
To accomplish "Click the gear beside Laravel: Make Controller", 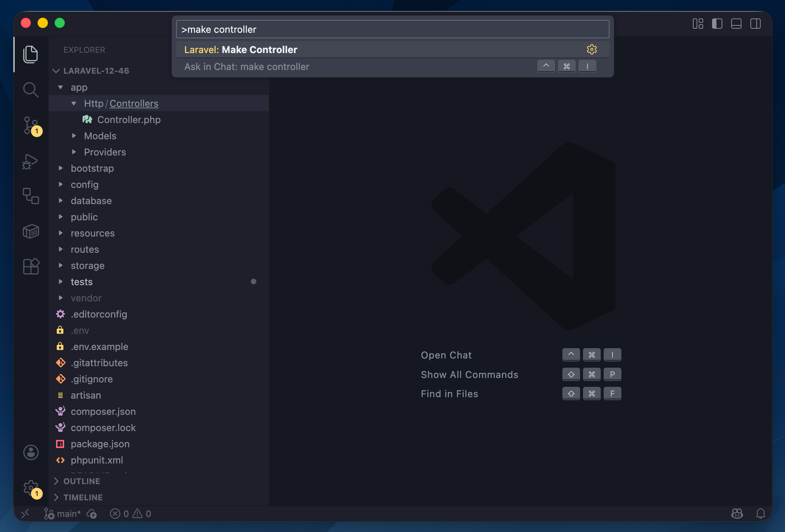I will (x=592, y=49).
